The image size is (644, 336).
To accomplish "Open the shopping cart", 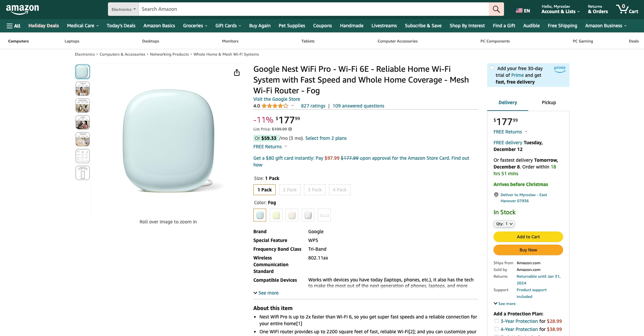I will tap(627, 9).
